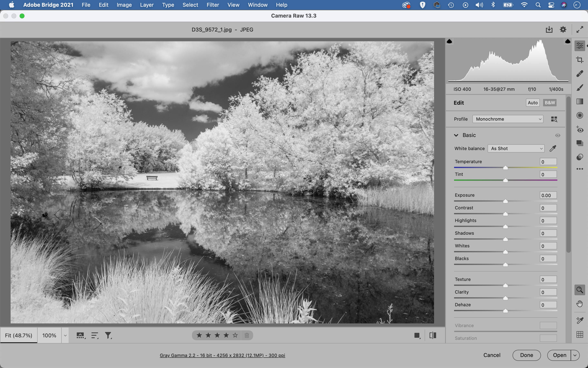Open Camera Raw preferences gear
Screen dimensions: 588x368
(563, 29)
